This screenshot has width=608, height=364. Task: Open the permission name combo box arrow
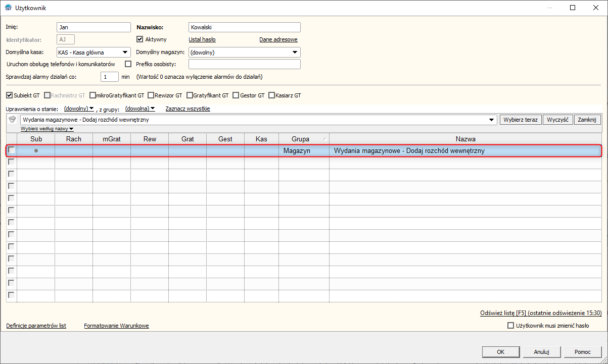[x=492, y=120]
